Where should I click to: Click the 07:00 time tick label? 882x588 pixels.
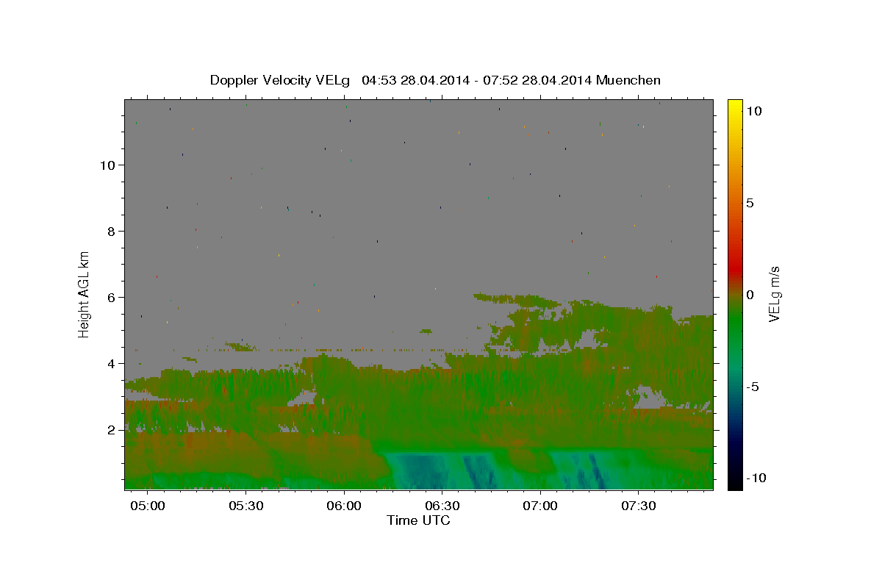coord(540,506)
